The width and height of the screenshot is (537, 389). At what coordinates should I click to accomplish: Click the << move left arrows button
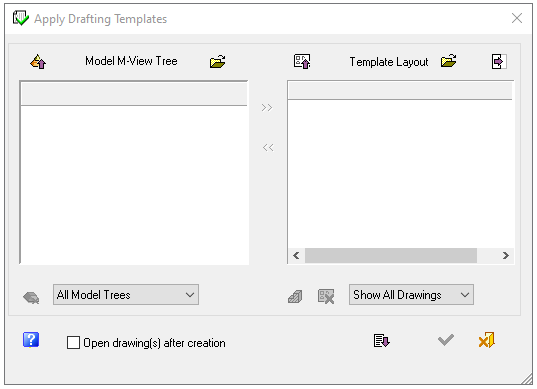(x=268, y=148)
